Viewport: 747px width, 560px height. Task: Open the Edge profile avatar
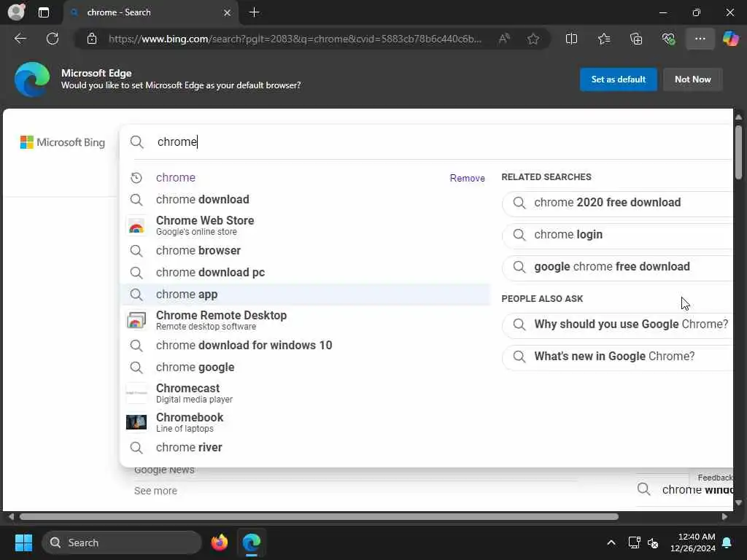pos(16,12)
